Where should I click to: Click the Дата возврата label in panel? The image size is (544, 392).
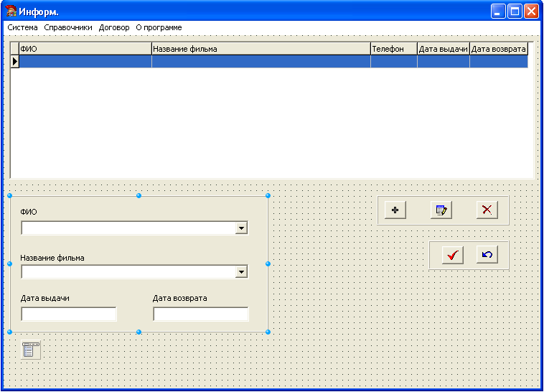coord(180,298)
